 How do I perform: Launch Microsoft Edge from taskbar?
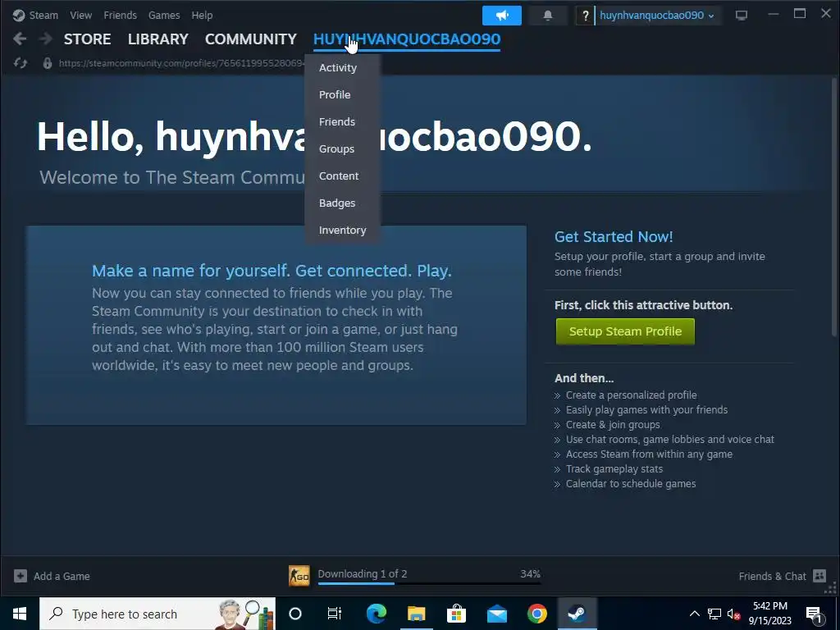[x=376, y=614]
